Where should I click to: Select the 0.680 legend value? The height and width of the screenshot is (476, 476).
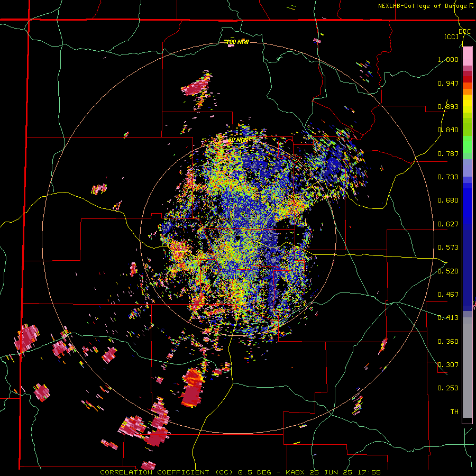[x=448, y=200]
